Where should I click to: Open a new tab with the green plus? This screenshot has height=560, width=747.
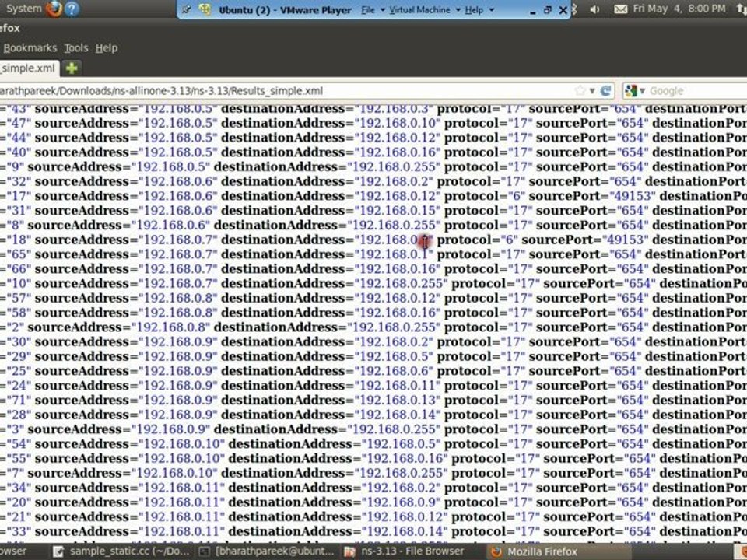coord(72,68)
